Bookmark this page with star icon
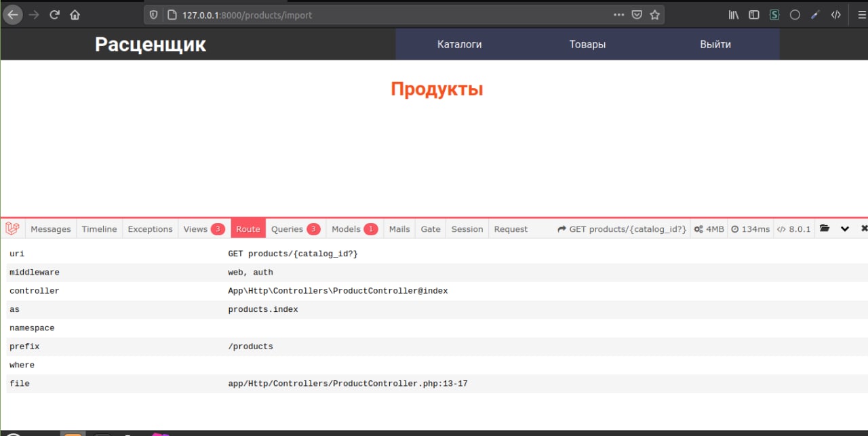This screenshot has width=868, height=436. (654, 14)
